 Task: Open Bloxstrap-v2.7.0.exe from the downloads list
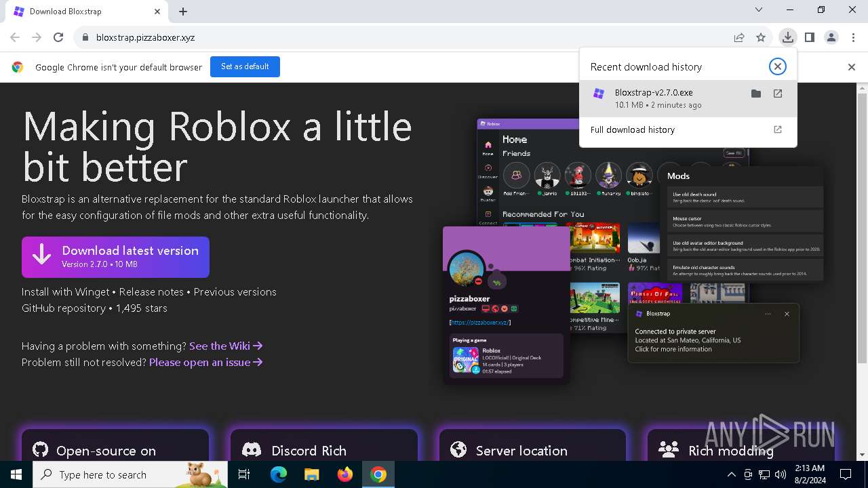coord(778,94)
